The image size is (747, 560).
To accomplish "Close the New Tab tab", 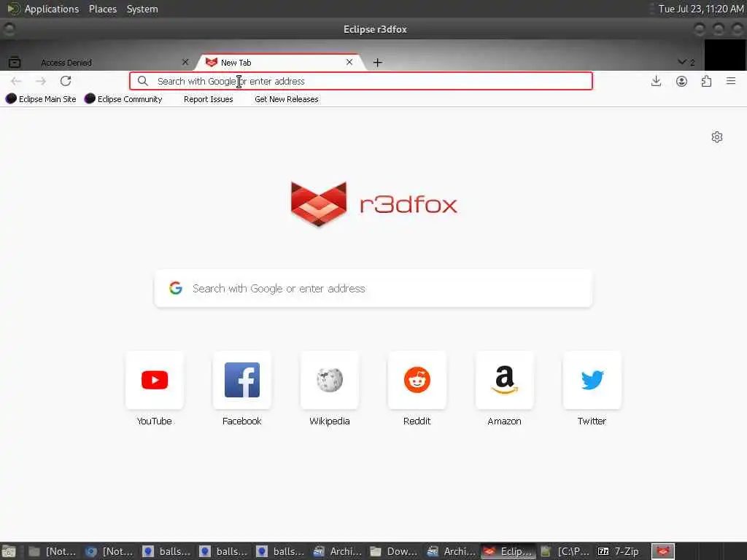I will pyautogui.click(x=349, y=62).
